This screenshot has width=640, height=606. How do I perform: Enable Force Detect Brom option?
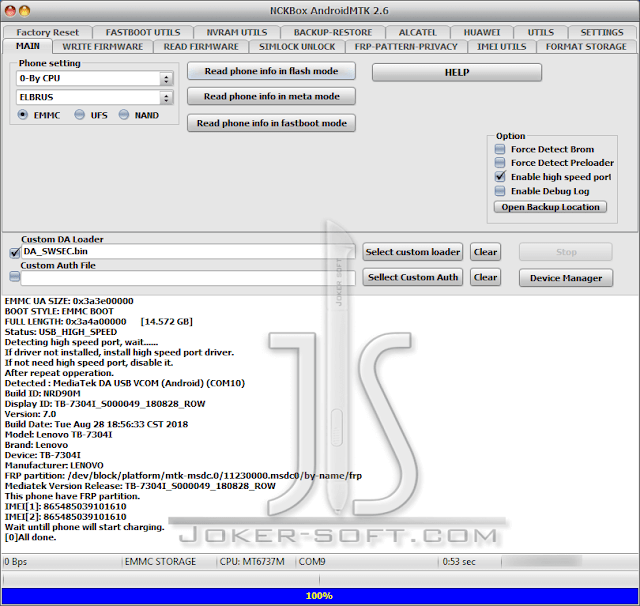[x=500, y=149]
